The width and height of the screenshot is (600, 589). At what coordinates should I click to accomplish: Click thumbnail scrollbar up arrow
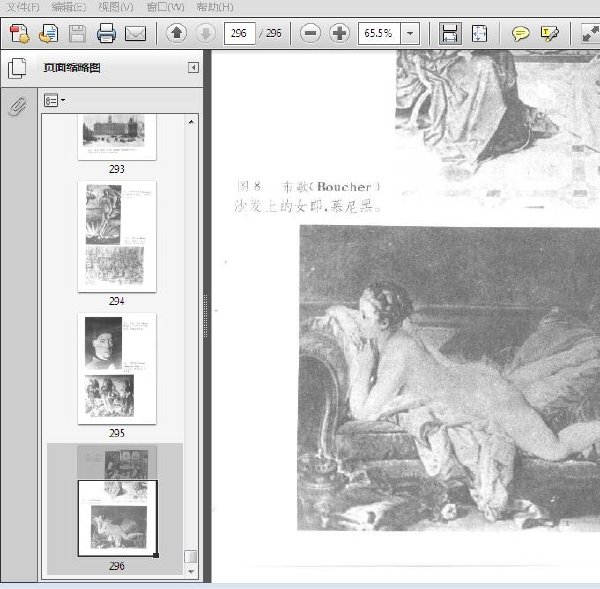point(191,122)
